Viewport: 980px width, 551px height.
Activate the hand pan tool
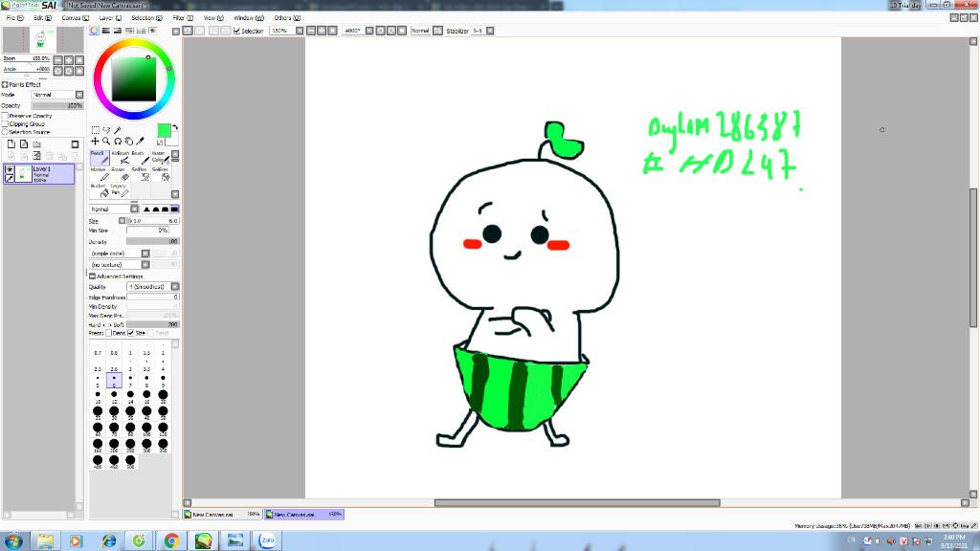(x=129, y=142)
